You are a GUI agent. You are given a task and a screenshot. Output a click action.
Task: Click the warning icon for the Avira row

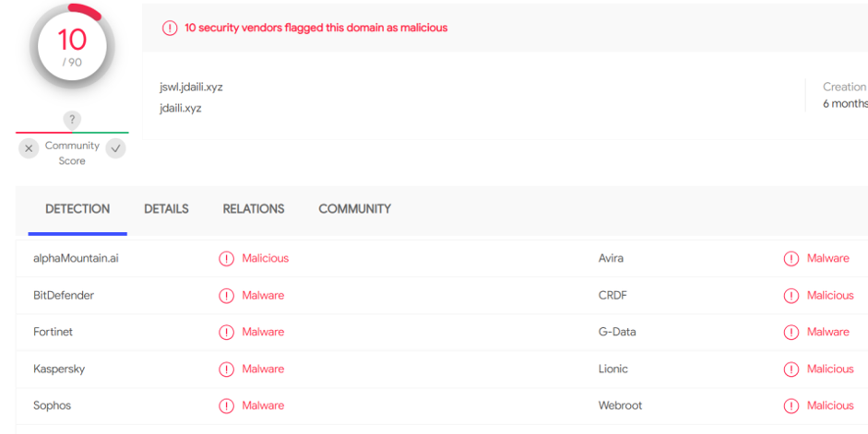(x=791, y=259)
